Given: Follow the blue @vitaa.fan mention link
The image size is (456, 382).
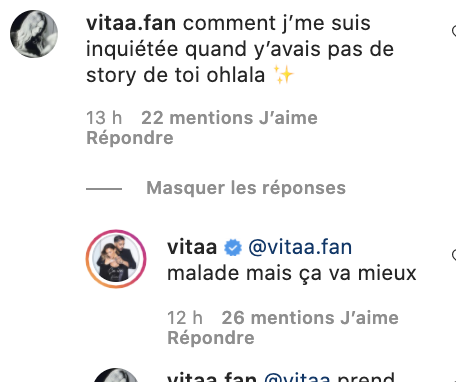Looking at the screenshot, I should 300,247.
